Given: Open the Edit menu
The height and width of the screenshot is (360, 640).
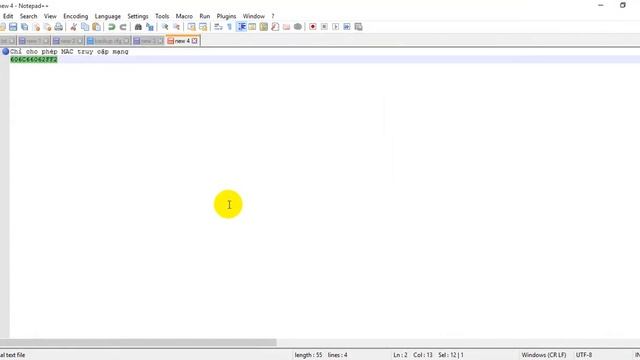Looking at the screenshot, I should click(x=8, y=16).
